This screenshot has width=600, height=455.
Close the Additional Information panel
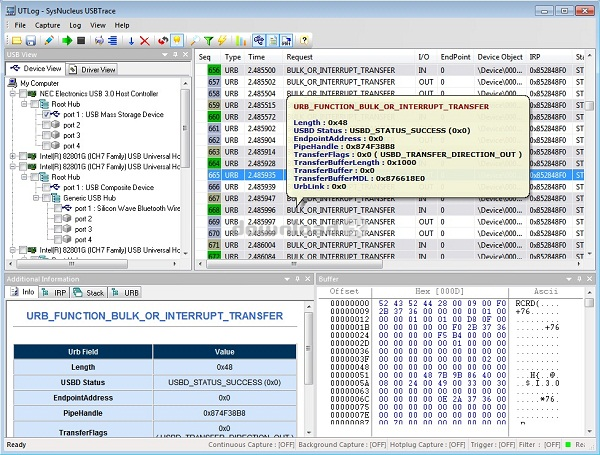(x=308, y=279)
